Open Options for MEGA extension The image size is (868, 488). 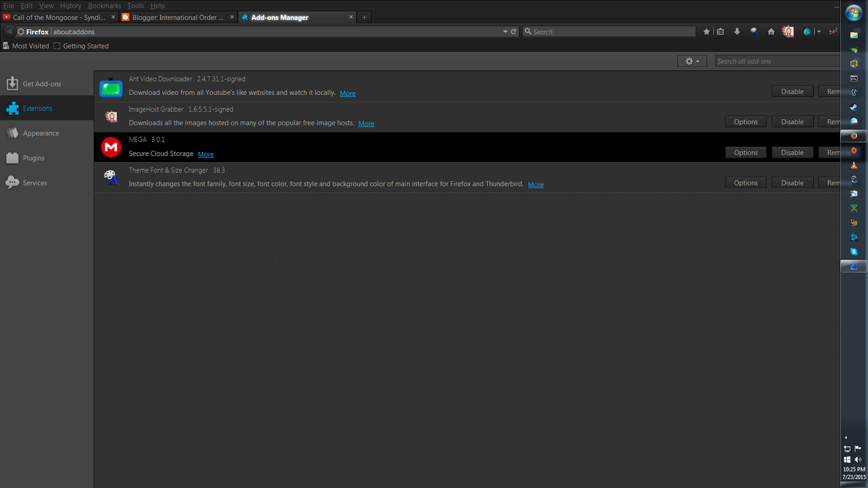tap(745, 152)
